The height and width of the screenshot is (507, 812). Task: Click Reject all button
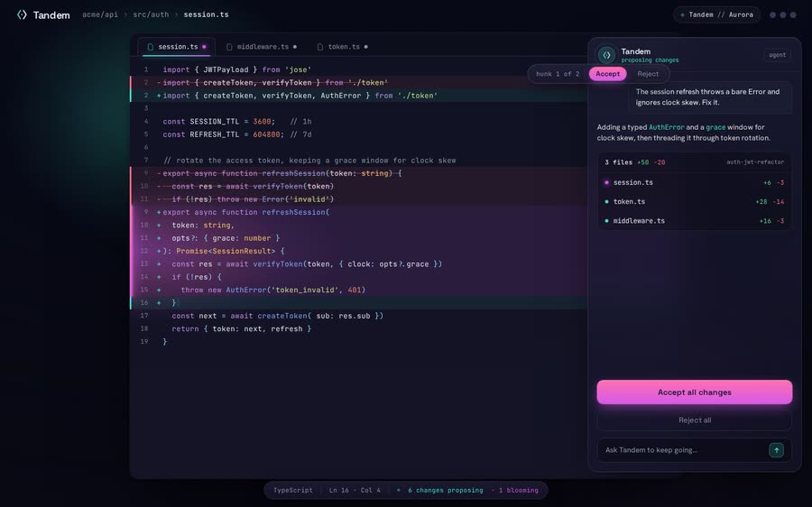695,420
